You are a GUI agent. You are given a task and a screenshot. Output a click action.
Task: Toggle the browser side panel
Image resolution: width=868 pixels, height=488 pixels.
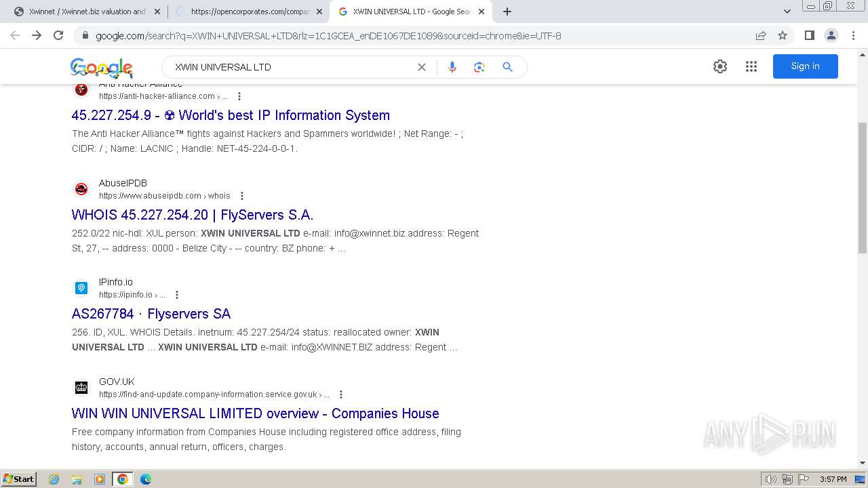pyautogui.click(x=809, y=36)
